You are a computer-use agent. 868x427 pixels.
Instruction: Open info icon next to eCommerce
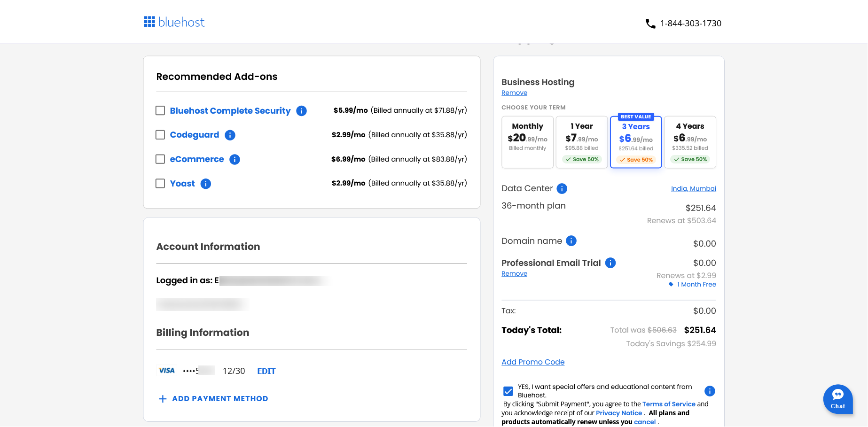[235, 160]
